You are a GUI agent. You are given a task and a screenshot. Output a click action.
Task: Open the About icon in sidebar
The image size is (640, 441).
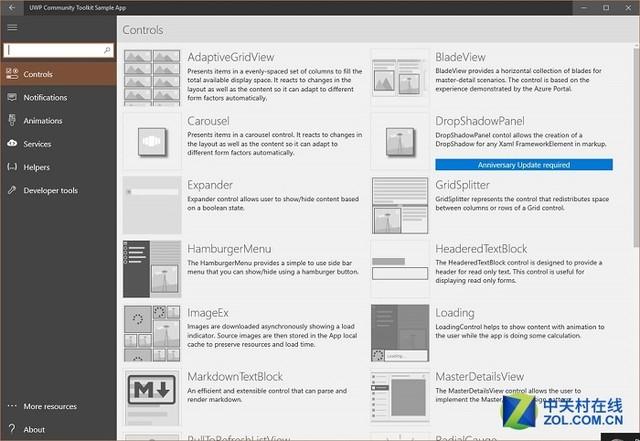tap(12, 429)
